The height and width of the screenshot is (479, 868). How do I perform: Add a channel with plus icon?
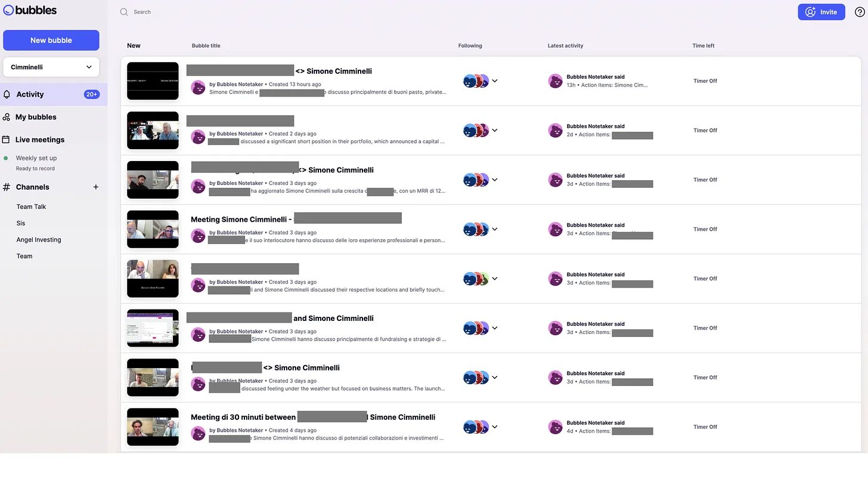point(96,187)
